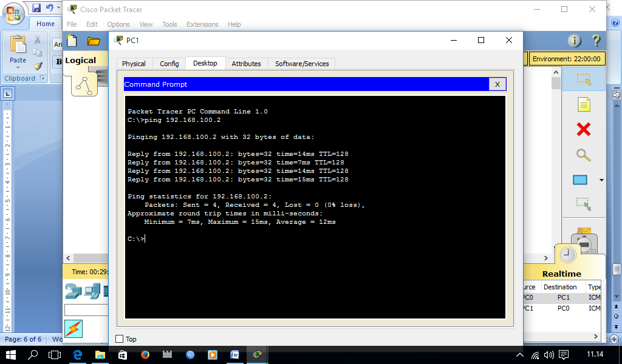Enable the Top checkbox
Viewport: 622px width, 364px height.
(120, 339)
